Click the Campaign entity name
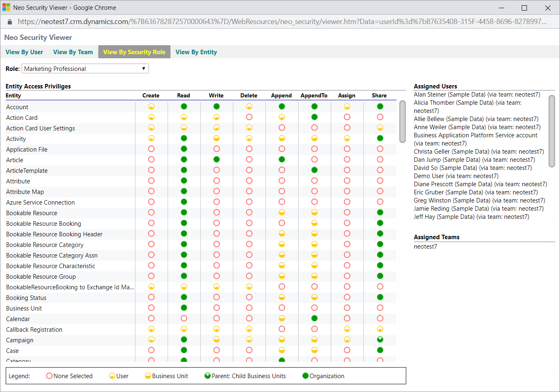Image resolution: width=560 pixels, height=392 pixels. coord(20,340)
